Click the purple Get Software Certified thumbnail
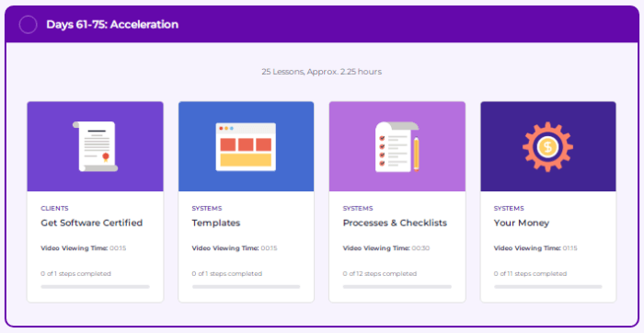The width and height of the screenshot is (644, 333). click(x=96, y=146)
